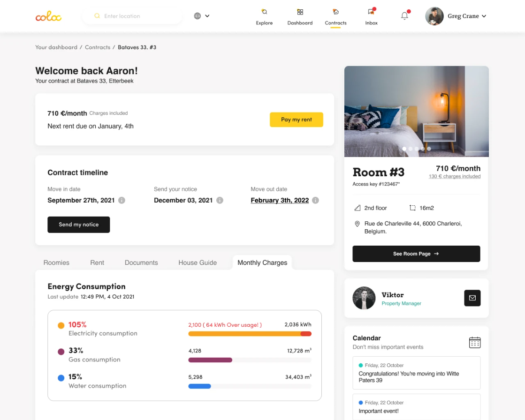Show info for Move in date
The image size is (525, 420).
[x=122, y=200]
